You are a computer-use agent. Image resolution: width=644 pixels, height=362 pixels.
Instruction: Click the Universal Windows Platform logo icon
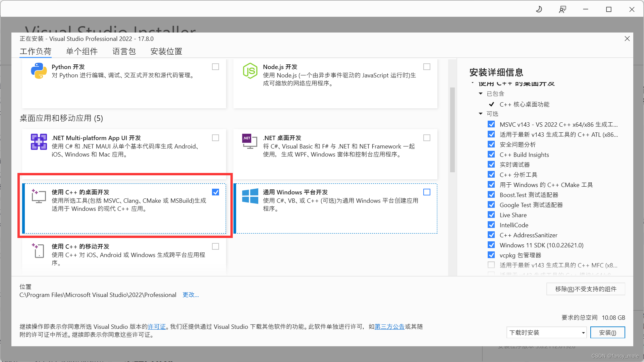(x=250, y=196)
